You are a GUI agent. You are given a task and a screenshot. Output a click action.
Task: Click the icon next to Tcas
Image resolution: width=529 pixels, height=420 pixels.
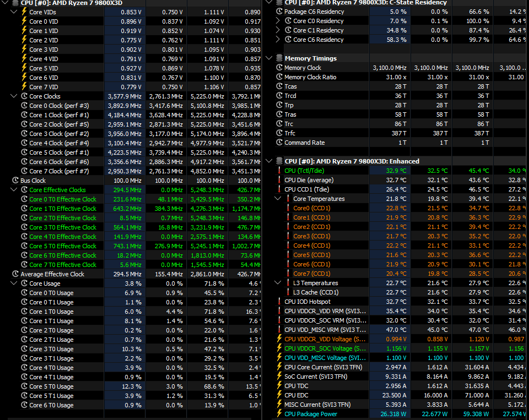click(x=279, y=86)
